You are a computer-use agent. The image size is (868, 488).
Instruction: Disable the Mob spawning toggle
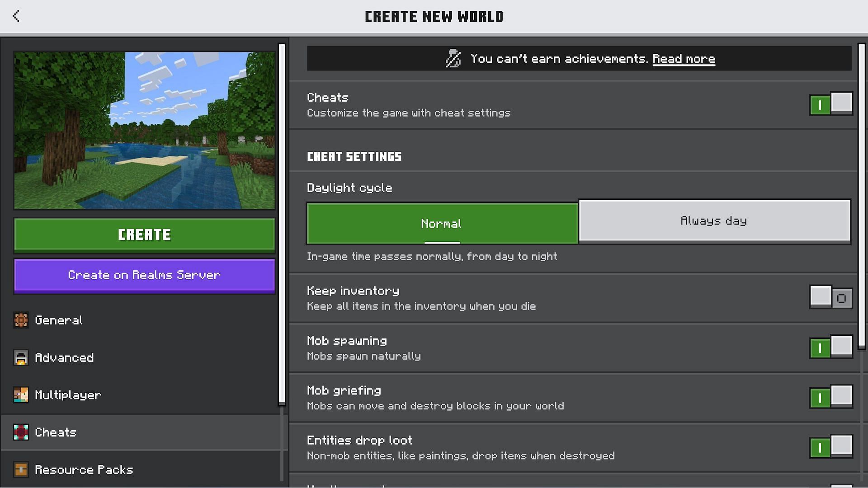[831, 347]
